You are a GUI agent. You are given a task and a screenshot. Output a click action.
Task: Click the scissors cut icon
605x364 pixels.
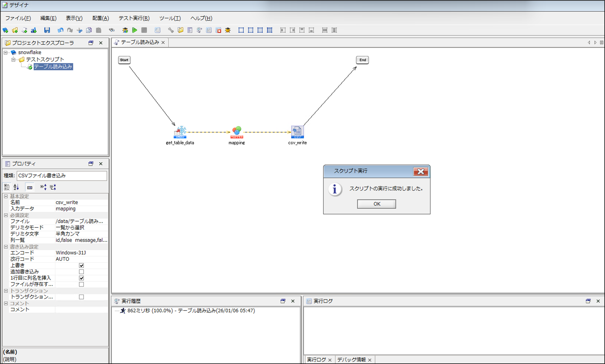point(80,30)
